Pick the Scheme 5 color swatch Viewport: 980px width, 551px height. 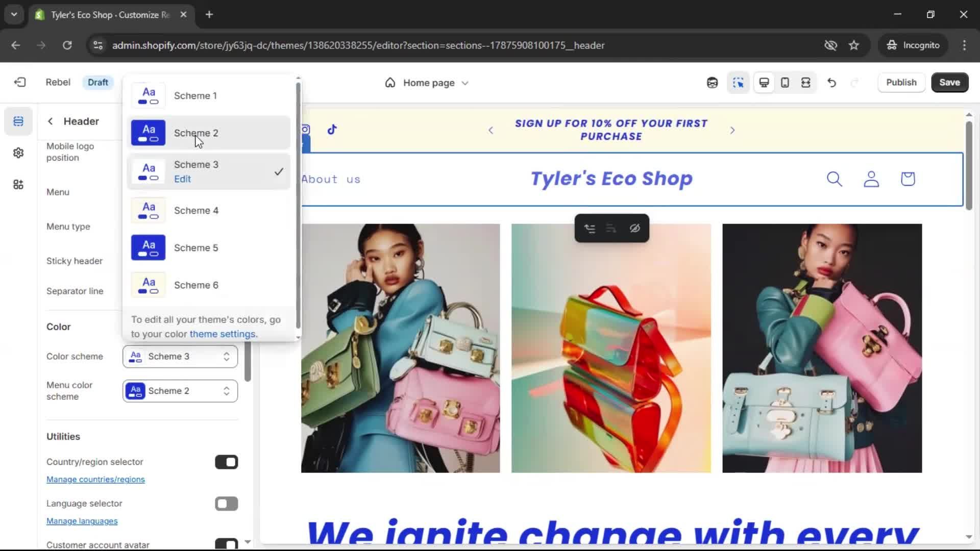pyautogui.click(x=148, y=247)
